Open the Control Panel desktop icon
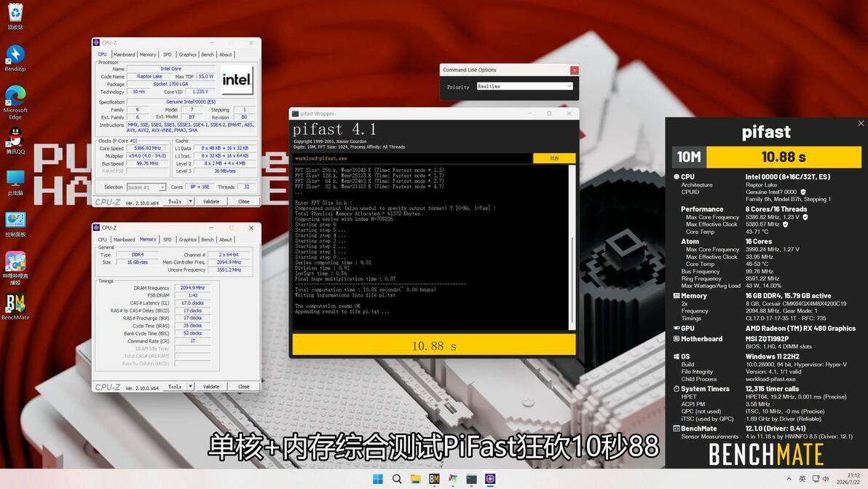Screen dimensions: 868x489 tap(15, 224)
